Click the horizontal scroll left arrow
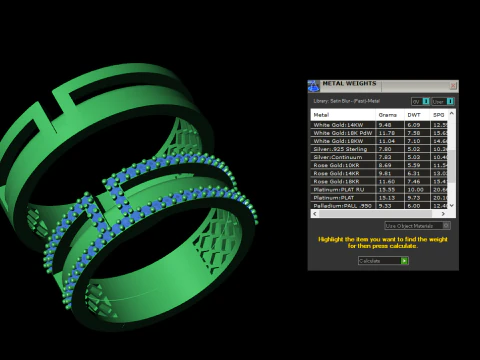The width and height of the screenshot is (480, 360). (x=315, y=214)
